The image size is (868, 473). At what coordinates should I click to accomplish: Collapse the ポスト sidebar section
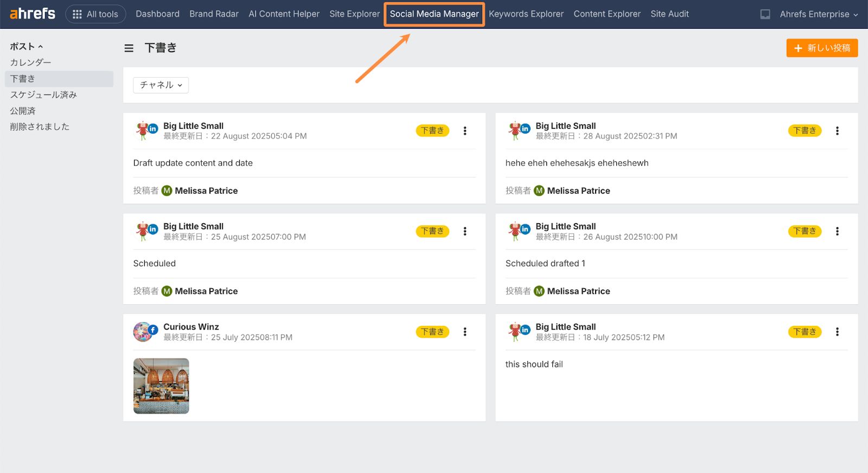tap(26, 47)
